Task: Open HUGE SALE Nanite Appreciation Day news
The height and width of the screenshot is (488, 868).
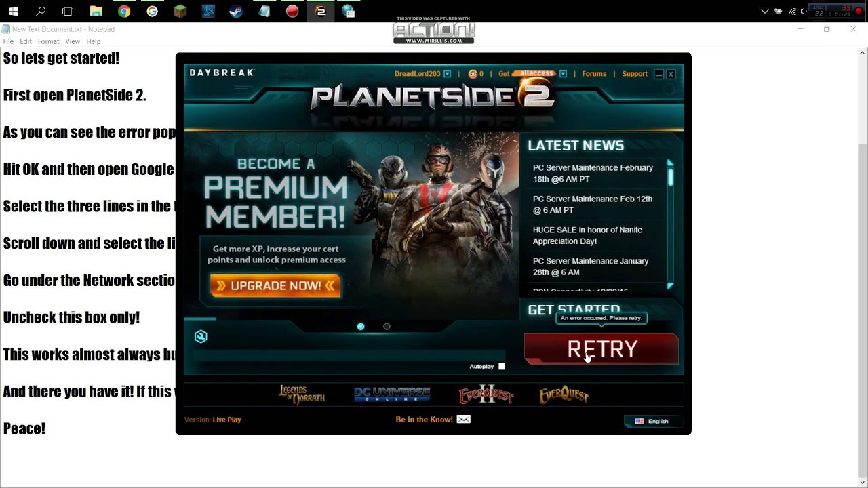Action: 587,236
